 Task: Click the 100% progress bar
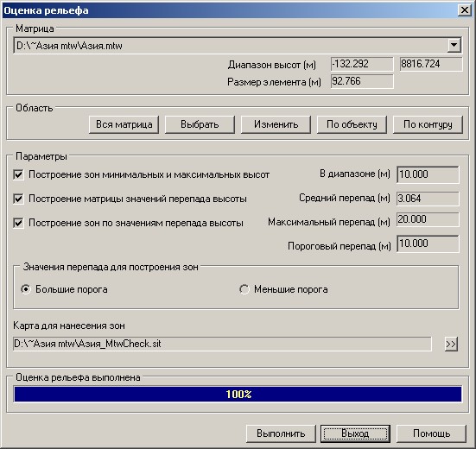238,394
